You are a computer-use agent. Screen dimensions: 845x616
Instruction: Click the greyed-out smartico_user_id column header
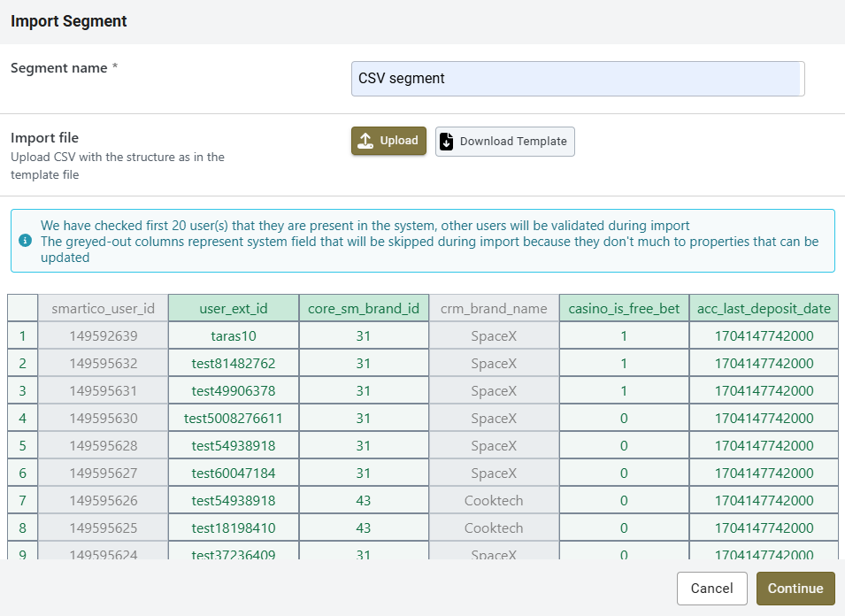[104, 309]
